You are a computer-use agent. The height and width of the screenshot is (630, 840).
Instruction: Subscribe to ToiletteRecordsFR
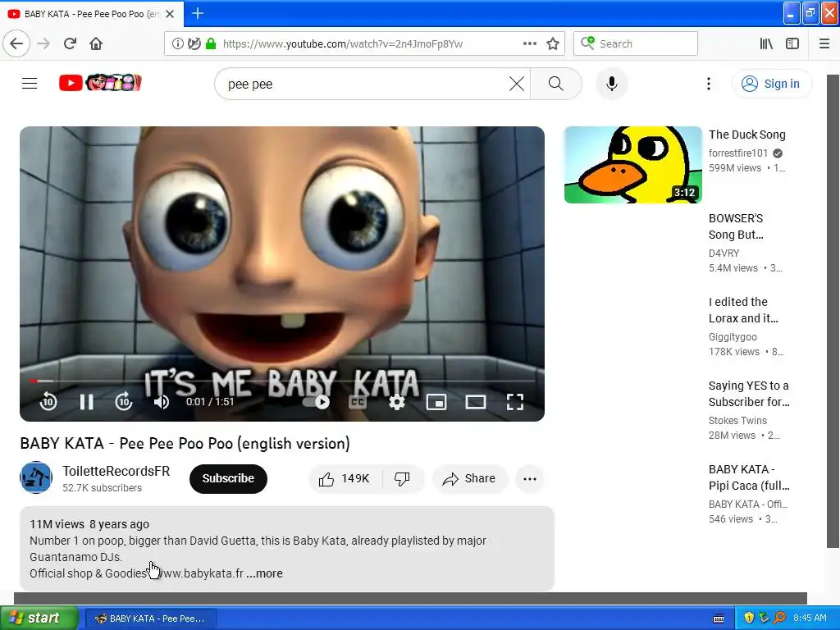[x=228, y=478]
